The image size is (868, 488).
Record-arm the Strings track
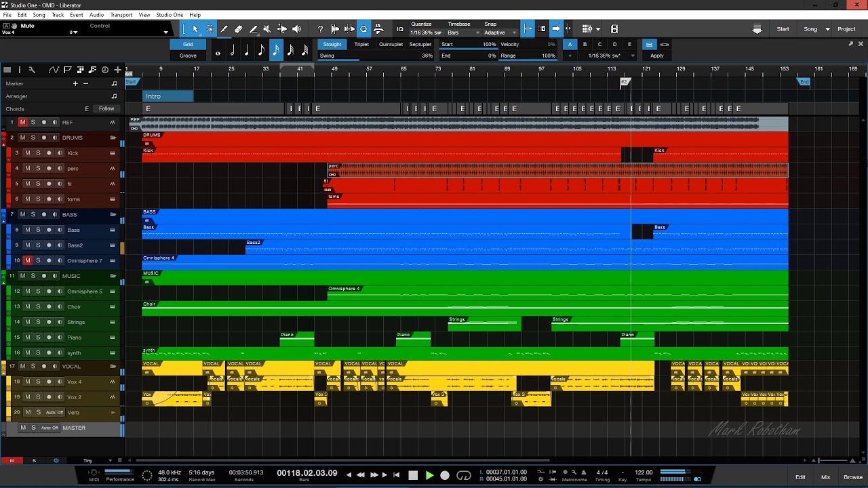click(49, 322)
